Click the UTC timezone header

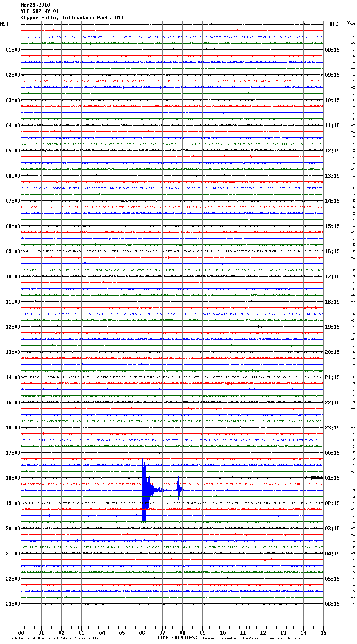point(334,24)
